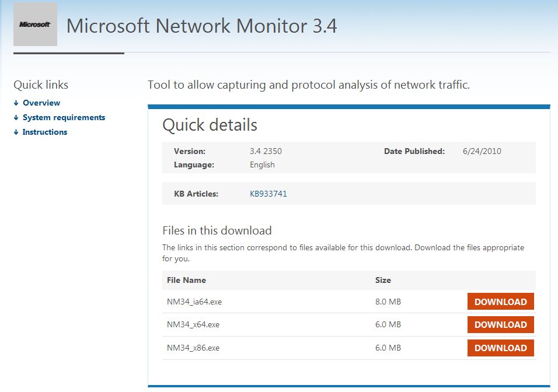This screenshot has height=392, width=558.
Task: Click the down arrow beside Overview
Action: (x=16, y=103)
